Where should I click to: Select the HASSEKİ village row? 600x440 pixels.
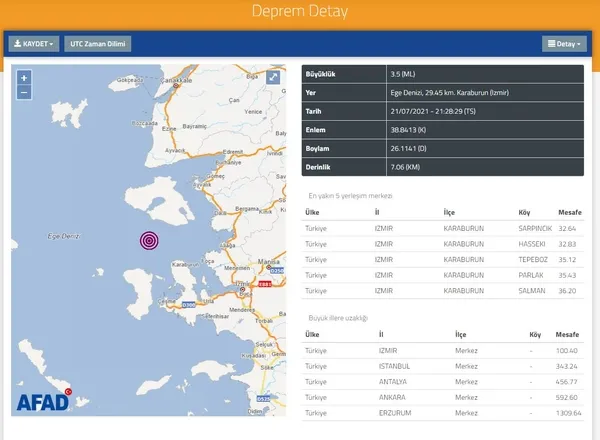coord(442,243)
